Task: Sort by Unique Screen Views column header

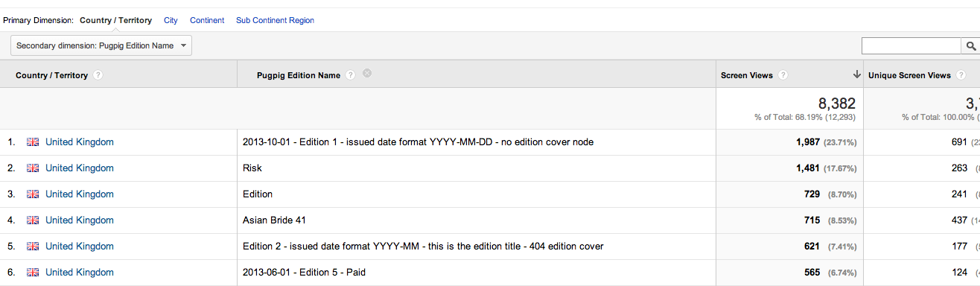Action: tap(909, 75)
